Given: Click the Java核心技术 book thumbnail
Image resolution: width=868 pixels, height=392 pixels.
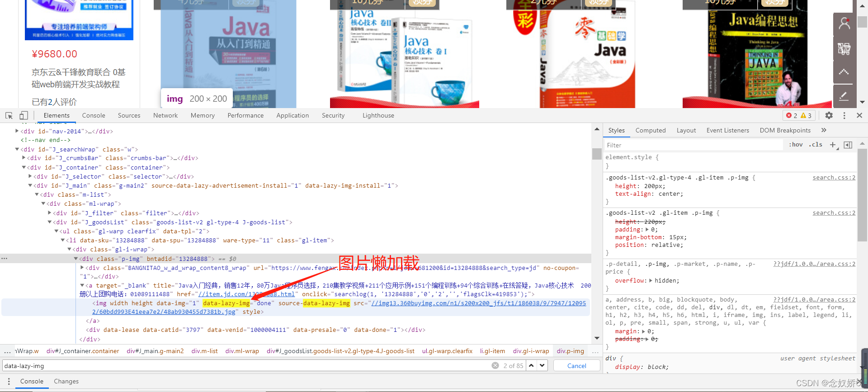Looking at the screenshot, I should pyautogui.click(x=405, y=54).
